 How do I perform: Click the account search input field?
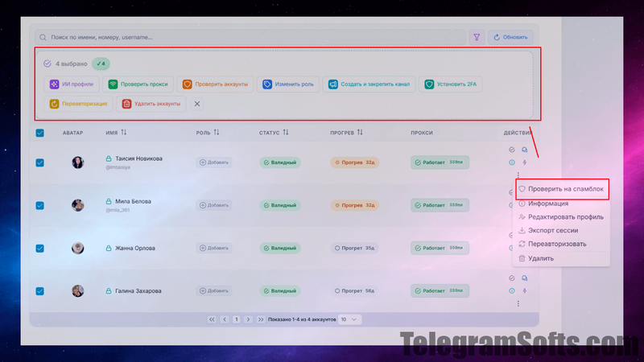point(250,37)
